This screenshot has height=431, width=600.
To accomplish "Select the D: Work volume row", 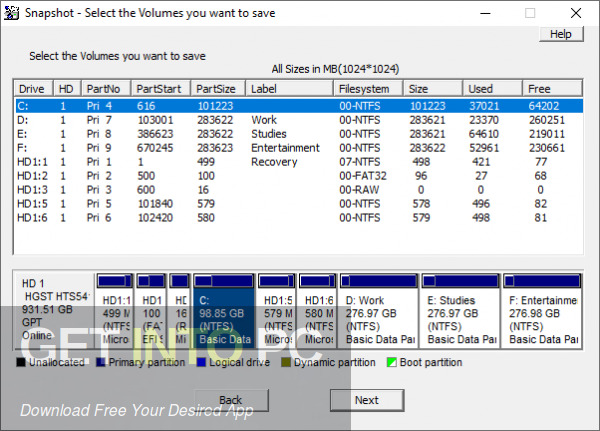I will 299,120.
